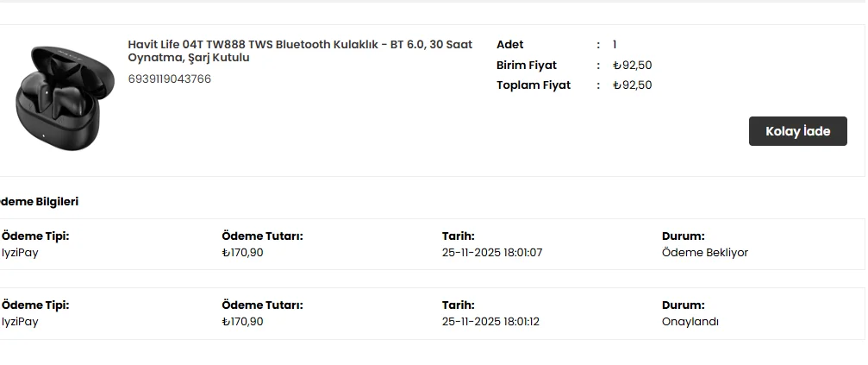Click the Tarih label above the 18:01:07 timestamp
Viewport: 868px width, 365px height.
pyautogui.click(x=458, y=236)
